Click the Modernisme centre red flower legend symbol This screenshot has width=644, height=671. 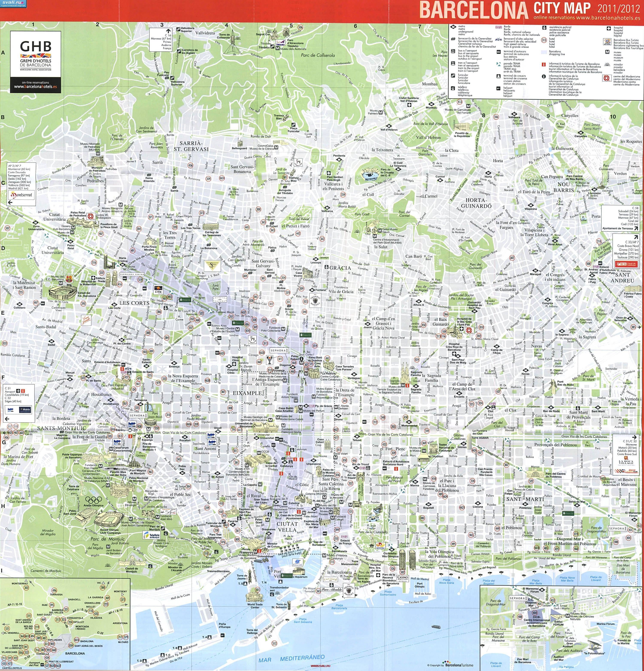point(607,78)
